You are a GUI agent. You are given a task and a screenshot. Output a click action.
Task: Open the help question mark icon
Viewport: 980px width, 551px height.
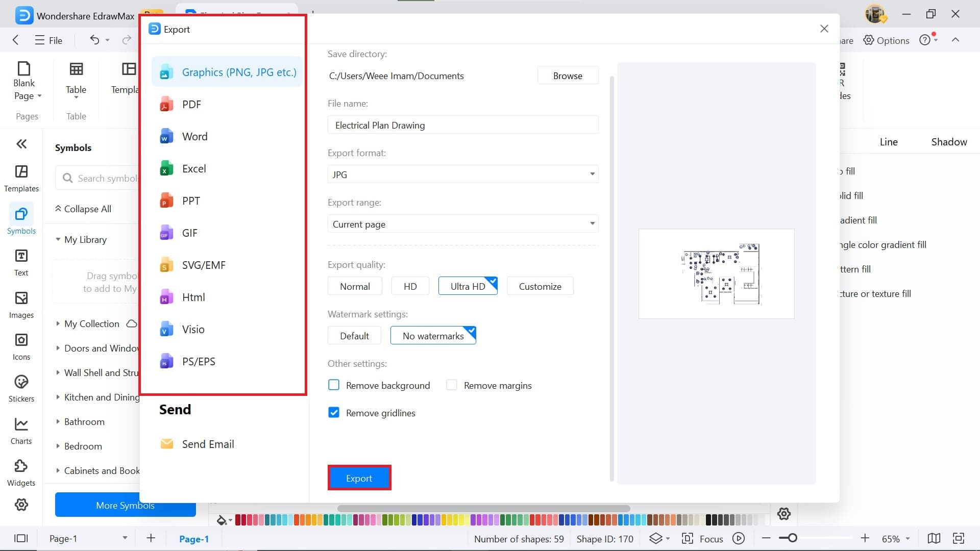pos(925,40)
